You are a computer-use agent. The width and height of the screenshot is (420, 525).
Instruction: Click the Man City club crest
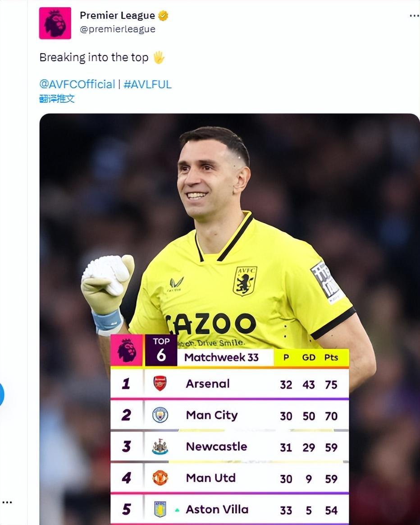160,415
